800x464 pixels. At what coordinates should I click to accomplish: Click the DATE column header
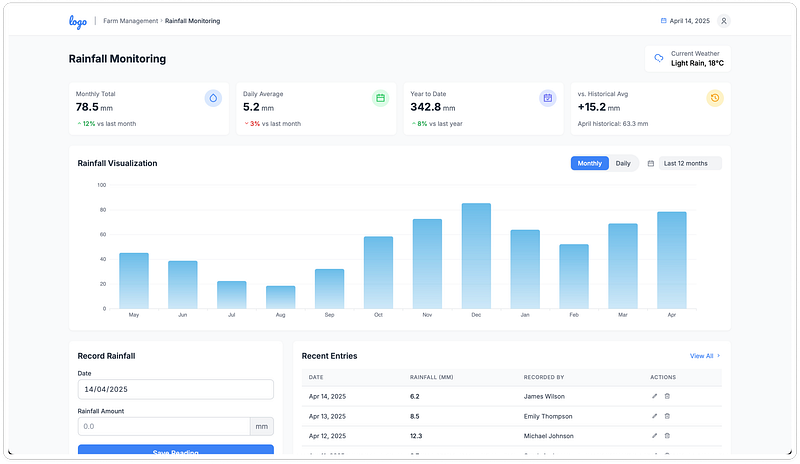coord(316,377)
